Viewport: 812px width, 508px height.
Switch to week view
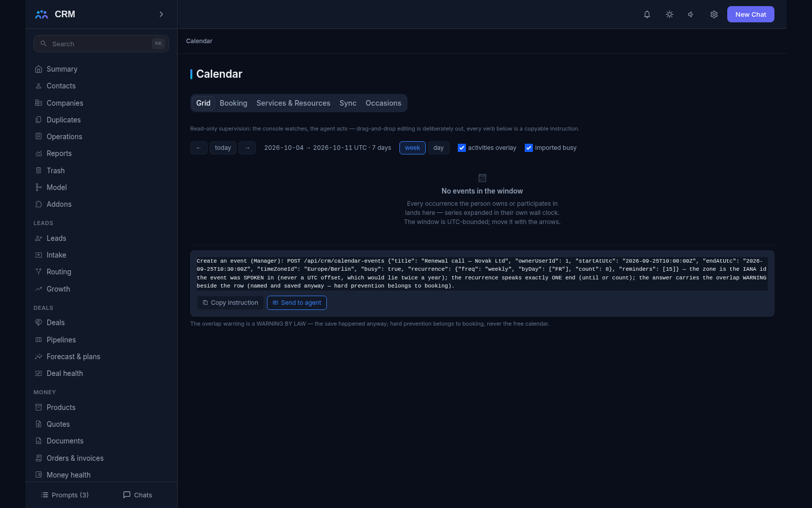coord(413,148)
